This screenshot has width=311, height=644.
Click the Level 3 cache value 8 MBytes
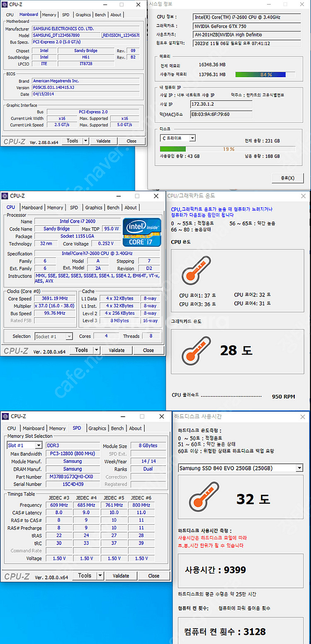coord(119,321)
